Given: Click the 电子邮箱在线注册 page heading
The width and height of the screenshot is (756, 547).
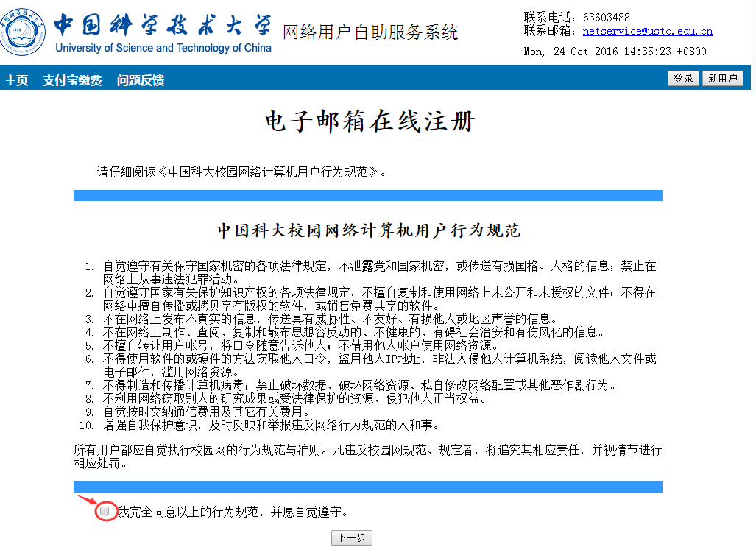Looking at the screenshot, I should [x=370, y=122].
